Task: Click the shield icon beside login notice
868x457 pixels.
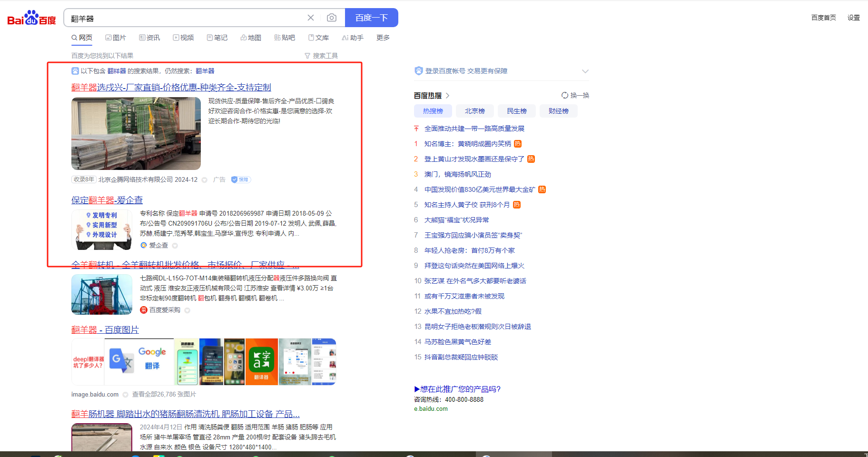Action: (419, 71)
